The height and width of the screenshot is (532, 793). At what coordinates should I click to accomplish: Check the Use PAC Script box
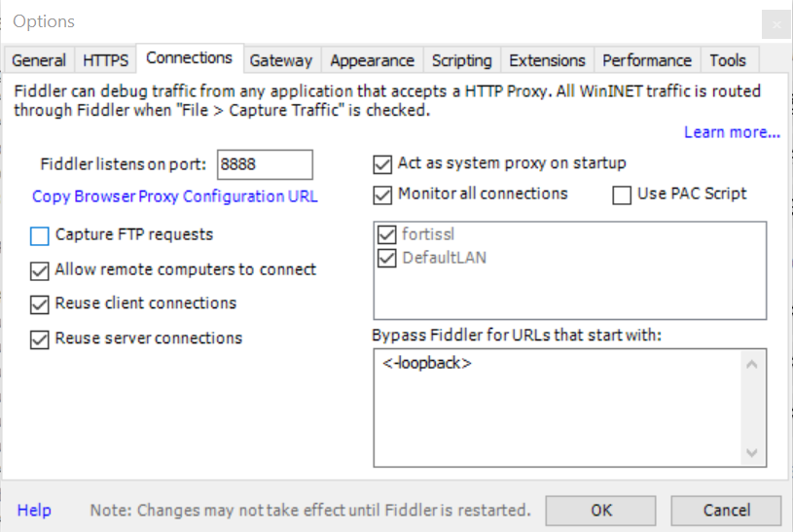click(623, 195)
